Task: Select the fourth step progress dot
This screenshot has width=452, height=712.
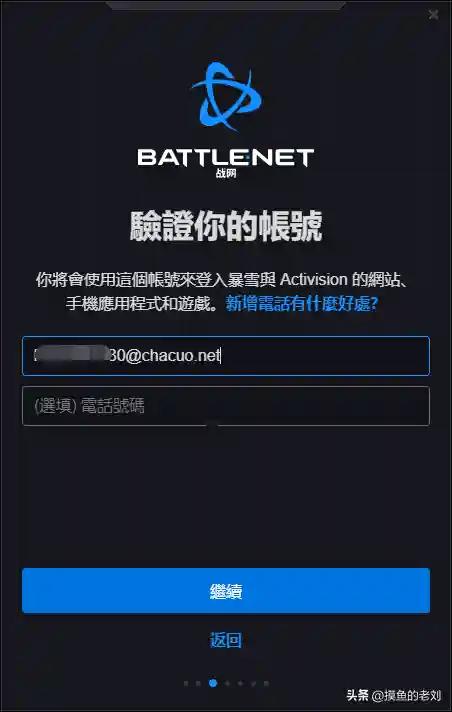Action: (227, 683)
